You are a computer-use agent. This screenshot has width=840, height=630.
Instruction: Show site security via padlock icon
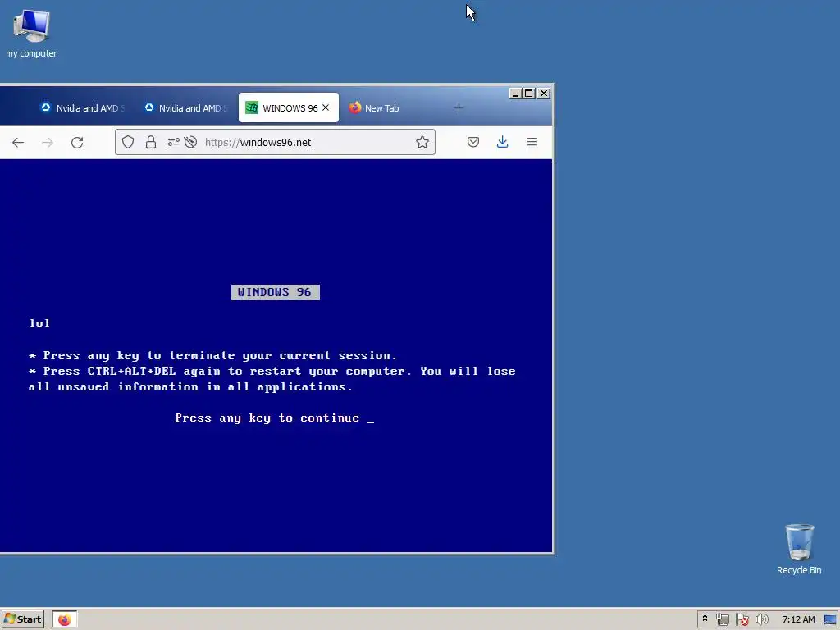coord(151,142)
